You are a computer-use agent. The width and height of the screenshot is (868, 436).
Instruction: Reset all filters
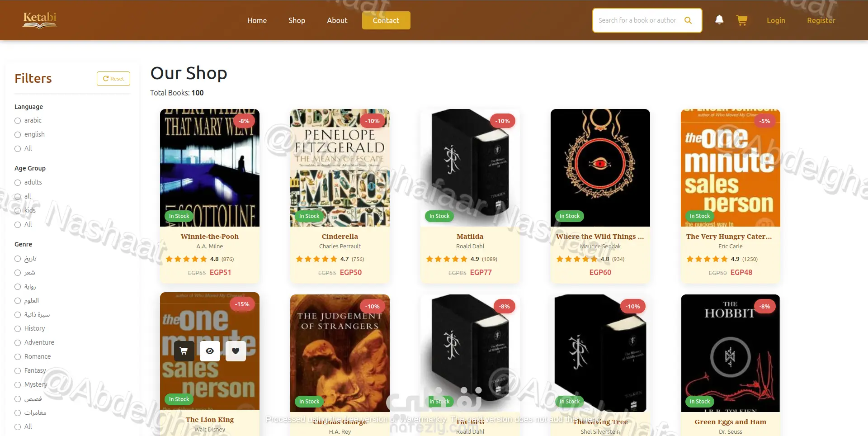coord(113,79)
